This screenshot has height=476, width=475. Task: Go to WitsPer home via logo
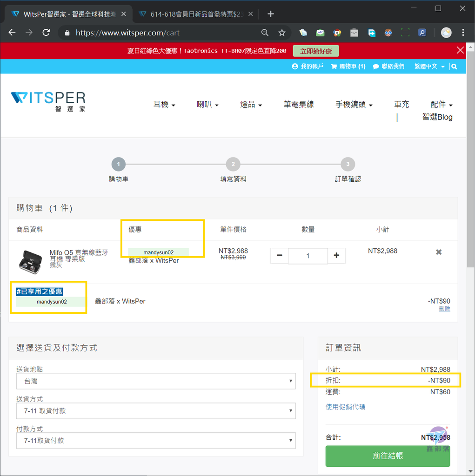[48, 101]
